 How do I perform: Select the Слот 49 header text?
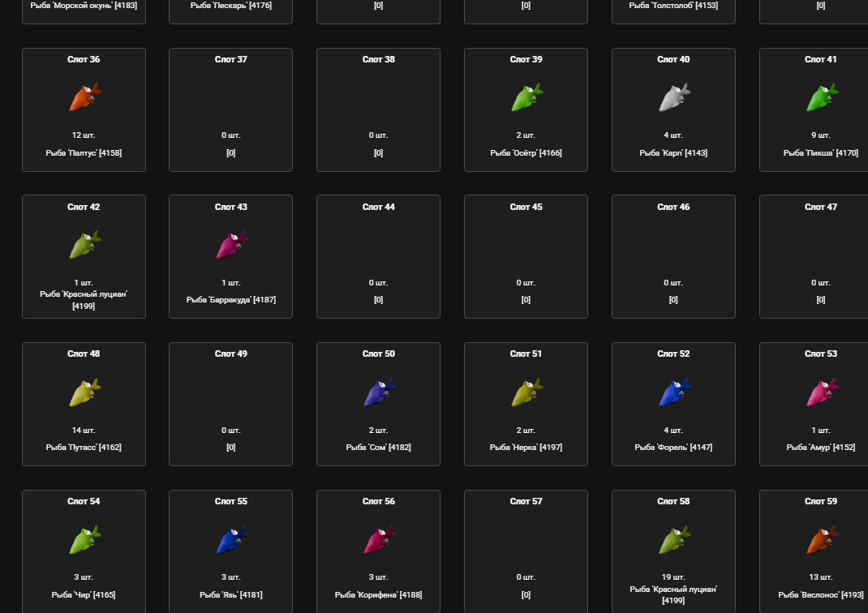231,354
